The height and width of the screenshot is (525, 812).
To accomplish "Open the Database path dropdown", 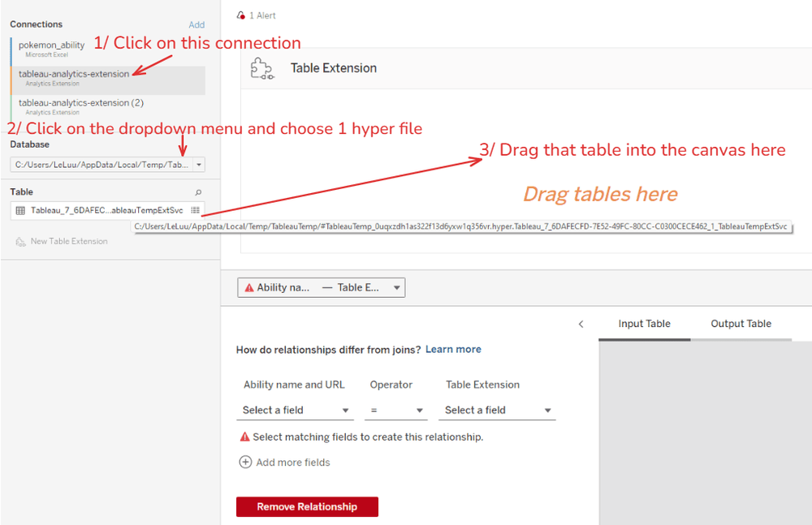I will click(x=199, y=165).
